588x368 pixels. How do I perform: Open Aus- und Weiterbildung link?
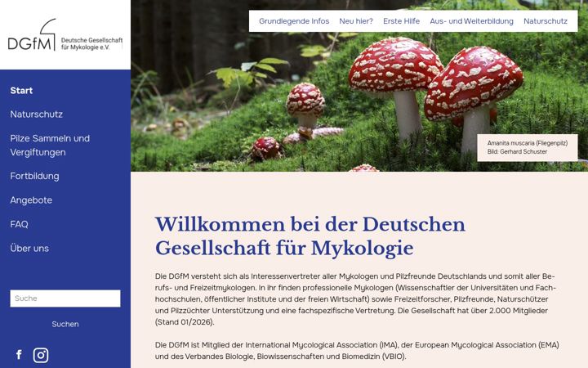coord(471,21)
